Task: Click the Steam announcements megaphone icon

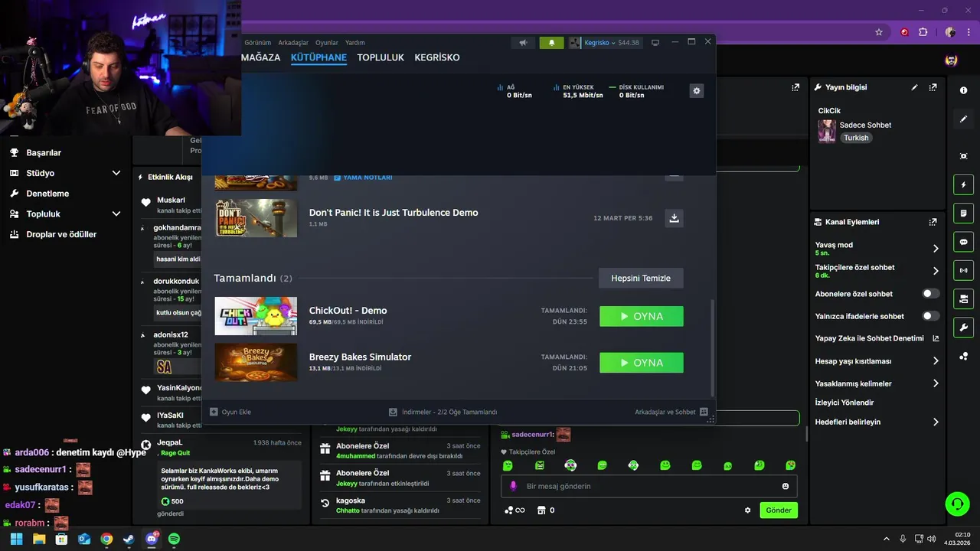Action: click(523, 43)
